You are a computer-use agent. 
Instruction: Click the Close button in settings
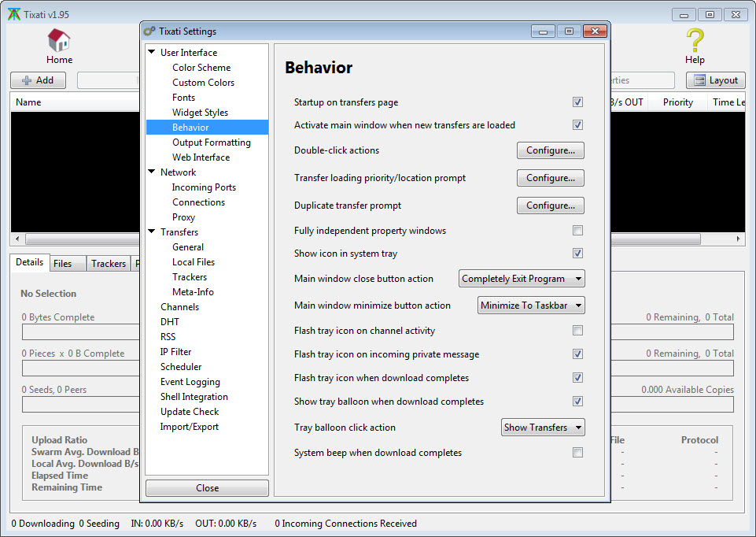click(x=208, y=488)
